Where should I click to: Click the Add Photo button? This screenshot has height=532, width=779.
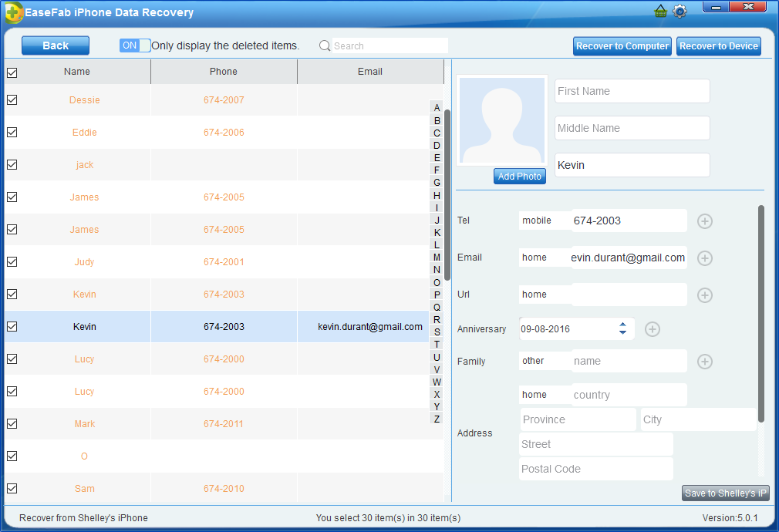(520, 177)
